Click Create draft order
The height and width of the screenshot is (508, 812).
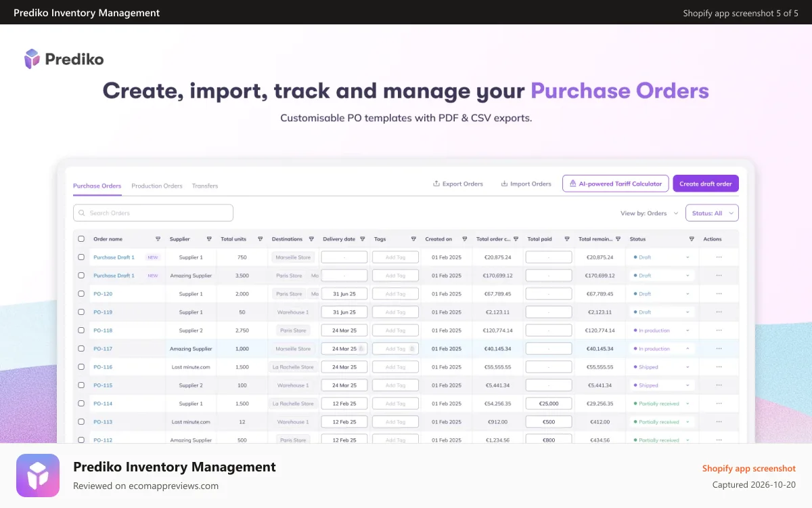click(x=706, y=184)
